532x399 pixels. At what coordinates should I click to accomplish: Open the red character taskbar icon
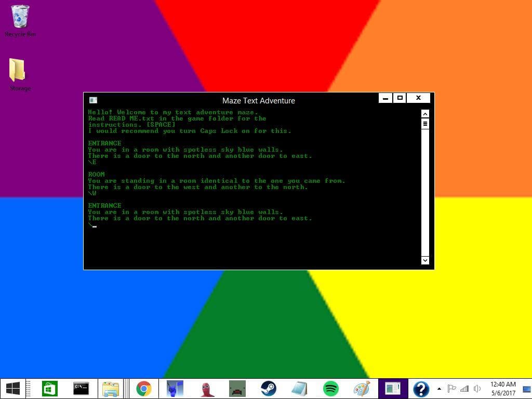[x=207, y=389]
